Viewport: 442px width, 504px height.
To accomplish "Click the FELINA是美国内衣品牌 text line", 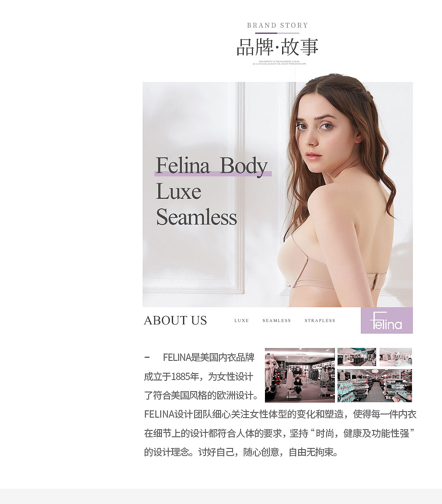I will click(x=209, y=357).
